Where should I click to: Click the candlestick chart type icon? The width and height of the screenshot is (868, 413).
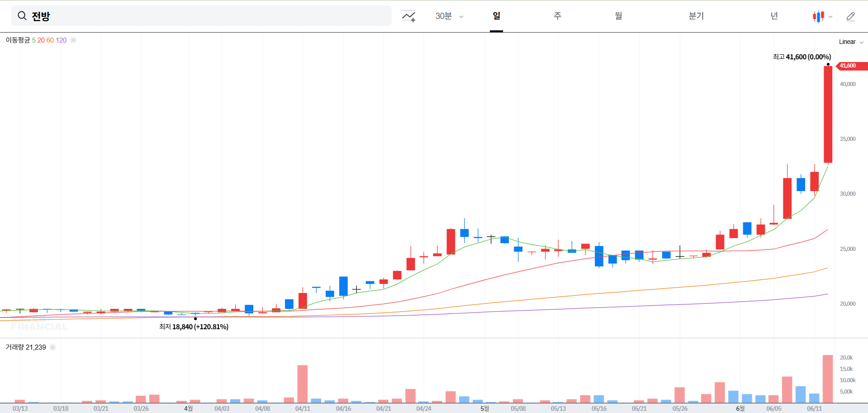click(818, 17)
